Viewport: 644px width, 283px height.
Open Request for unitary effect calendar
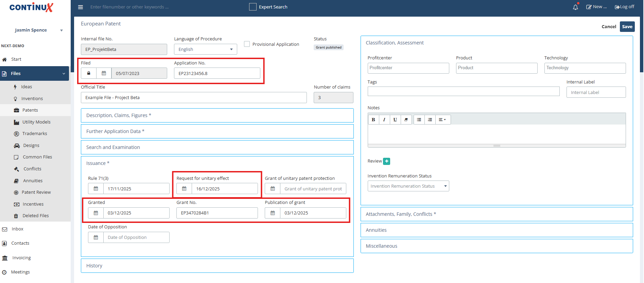coord(184,189)
